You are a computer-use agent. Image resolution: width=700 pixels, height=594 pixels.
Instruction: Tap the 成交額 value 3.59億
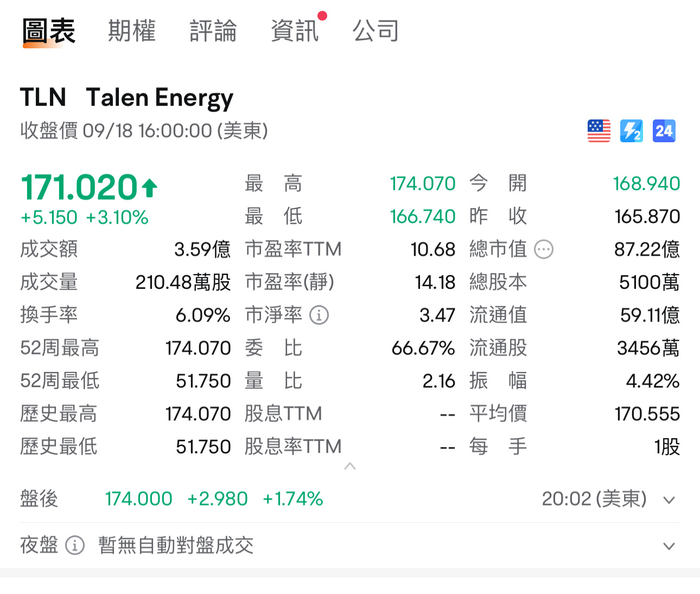202,249
